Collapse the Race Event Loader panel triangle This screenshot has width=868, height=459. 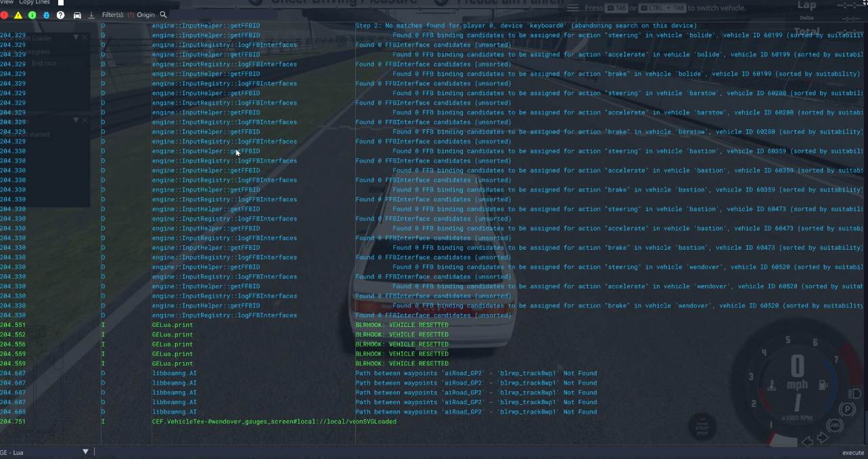point(76,37)
